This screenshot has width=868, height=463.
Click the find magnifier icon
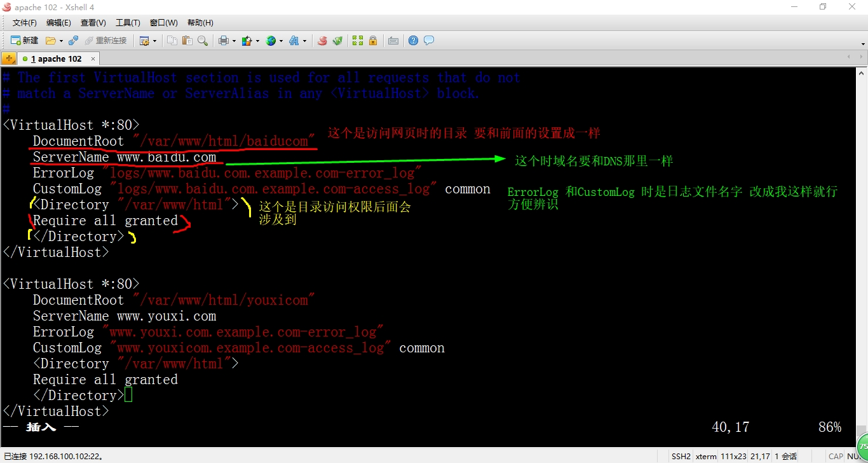(x=203, y=41)
